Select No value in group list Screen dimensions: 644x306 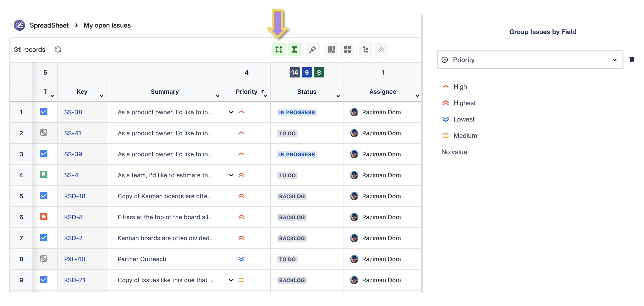(x=454, y=152)
